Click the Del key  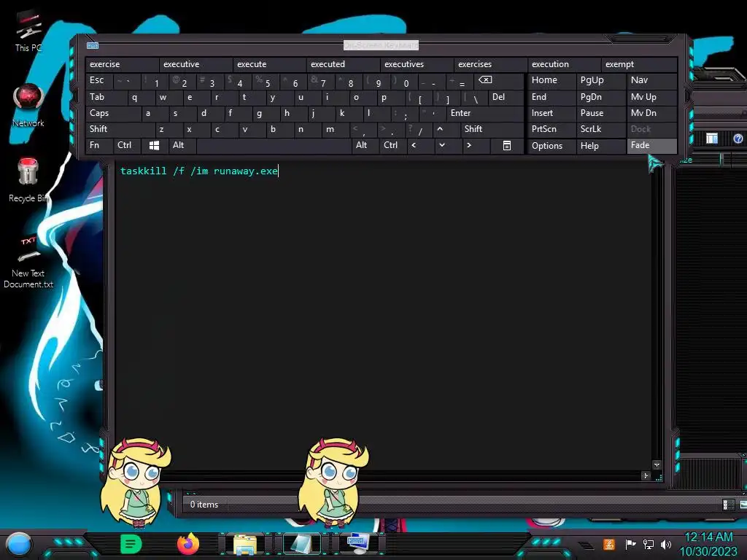click(506, 97)
